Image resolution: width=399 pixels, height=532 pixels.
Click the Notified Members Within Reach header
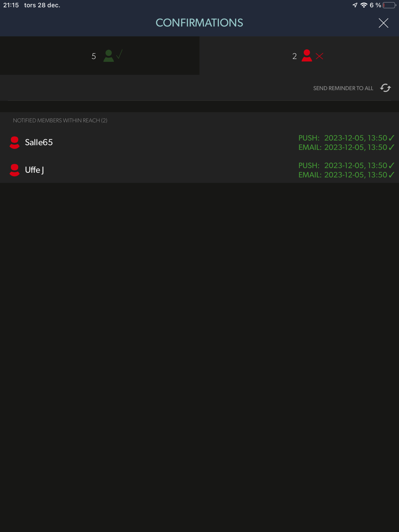(x=60, y=121)
